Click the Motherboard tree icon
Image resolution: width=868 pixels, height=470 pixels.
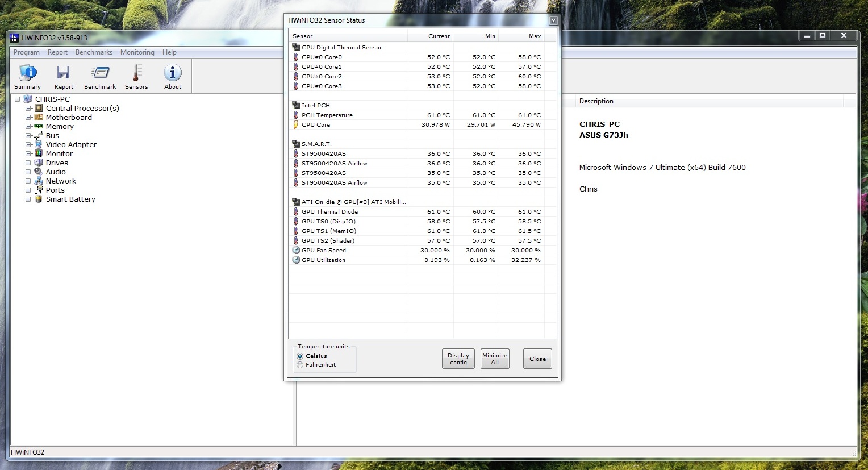(x=39, y=117)
